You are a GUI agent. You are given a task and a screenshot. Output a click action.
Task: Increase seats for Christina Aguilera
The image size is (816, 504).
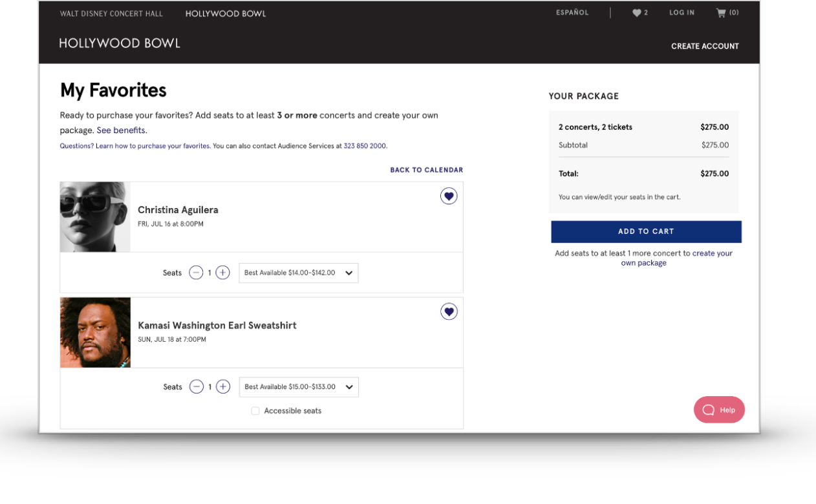pos(222,273)
